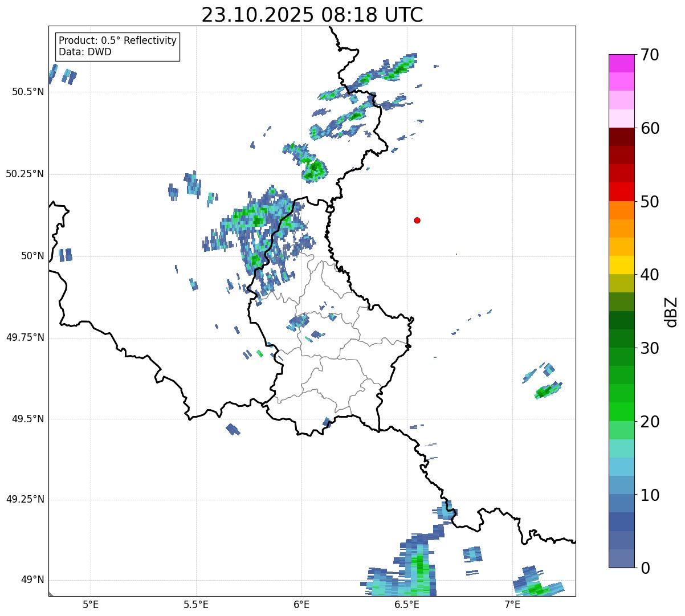Click the dark maroon colorbar segment below 60
685x616 pixels.
[x=621, y=137]
